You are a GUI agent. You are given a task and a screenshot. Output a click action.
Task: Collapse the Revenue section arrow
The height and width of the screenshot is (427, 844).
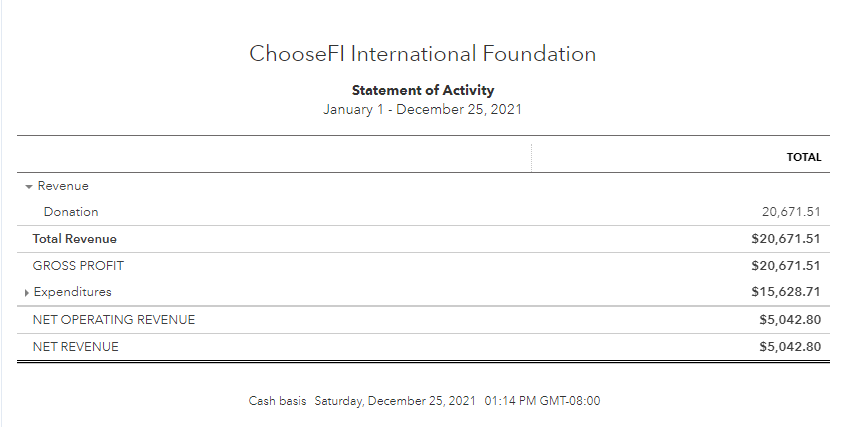pos(29,187)
